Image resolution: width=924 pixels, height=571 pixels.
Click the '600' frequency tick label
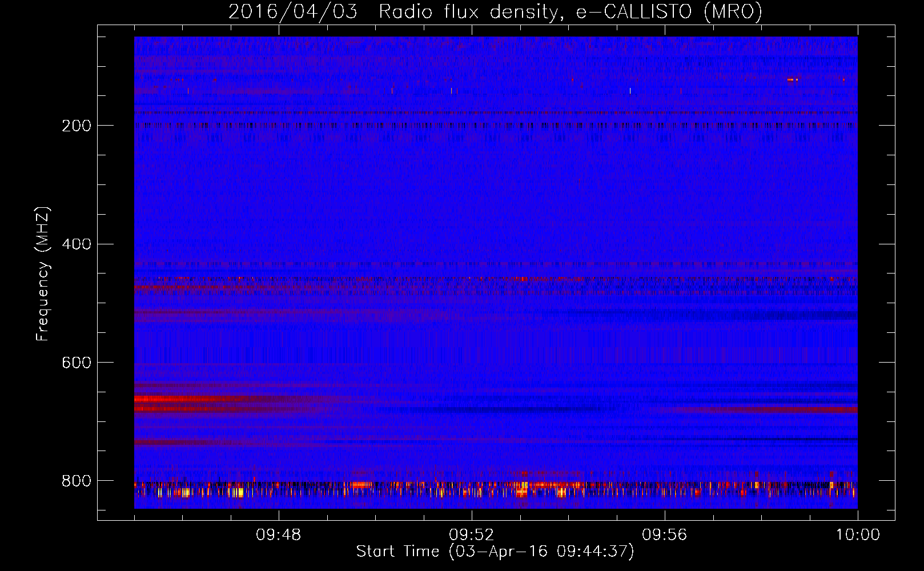[77, 363]
